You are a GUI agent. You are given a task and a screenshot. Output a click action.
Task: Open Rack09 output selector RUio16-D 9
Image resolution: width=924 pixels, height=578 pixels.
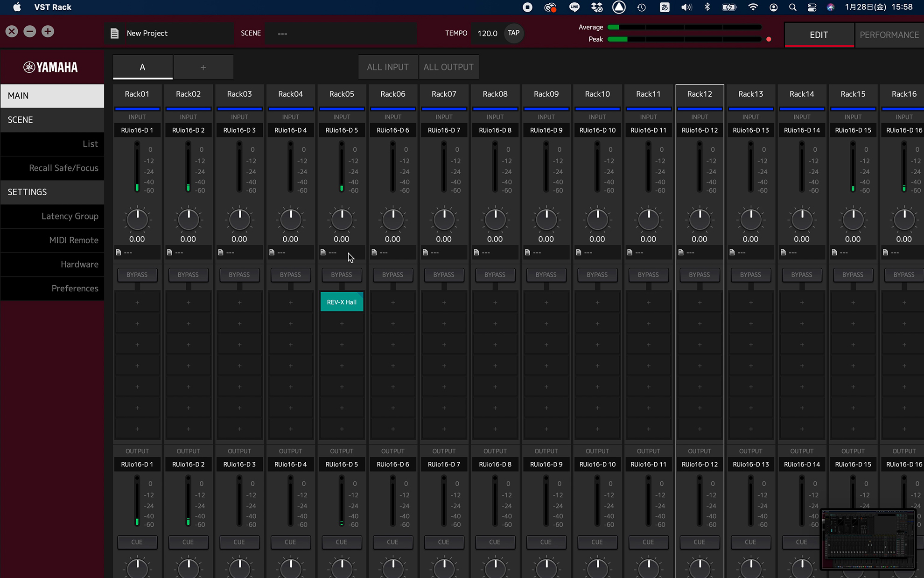(546, 465)
